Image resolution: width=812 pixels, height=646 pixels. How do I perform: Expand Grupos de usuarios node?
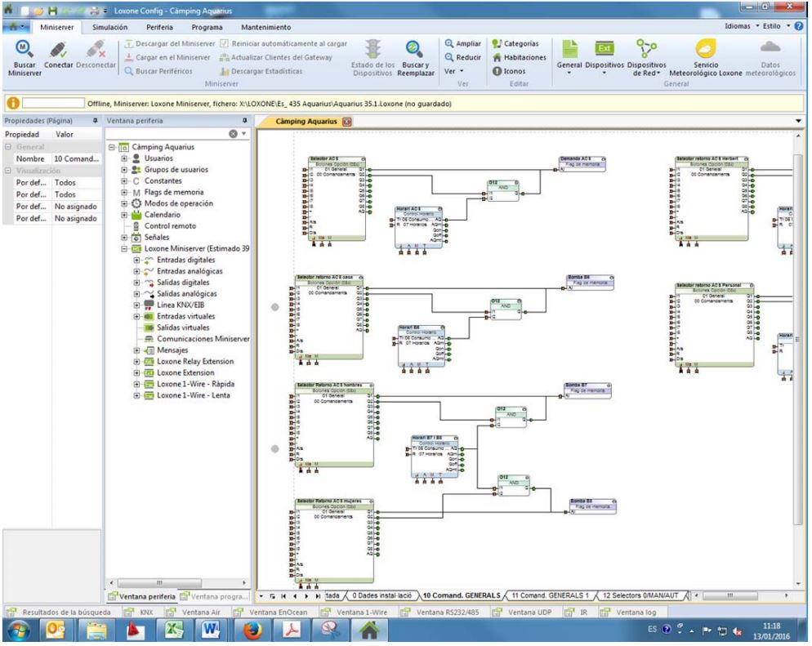[124, 170]
